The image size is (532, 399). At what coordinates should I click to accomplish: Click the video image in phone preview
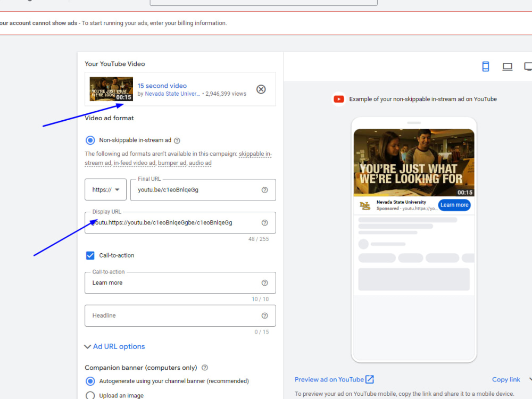pos(414,162)
